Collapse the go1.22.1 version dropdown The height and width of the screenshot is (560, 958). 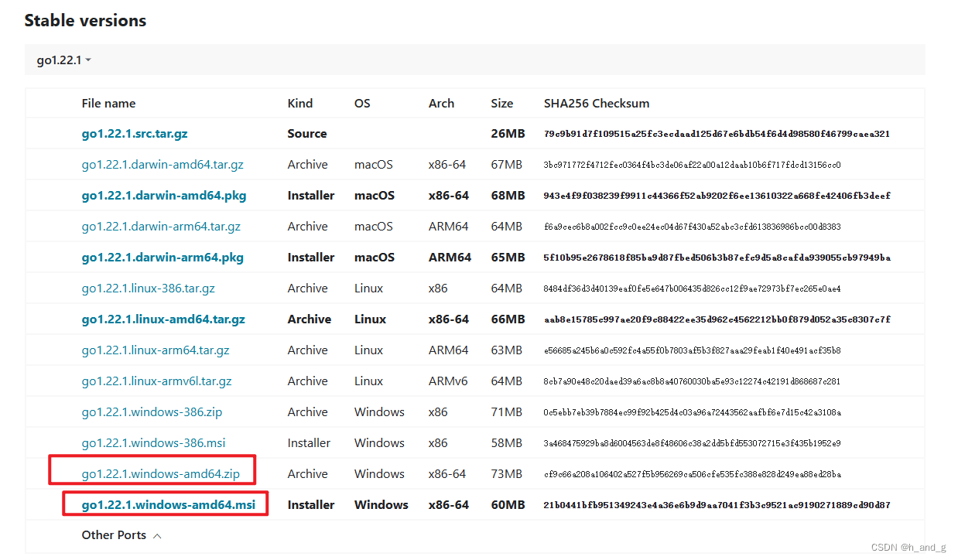63,60
